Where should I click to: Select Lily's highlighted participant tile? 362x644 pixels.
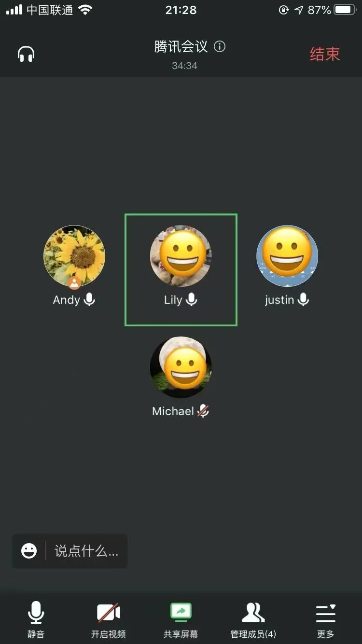coord(181,270)
